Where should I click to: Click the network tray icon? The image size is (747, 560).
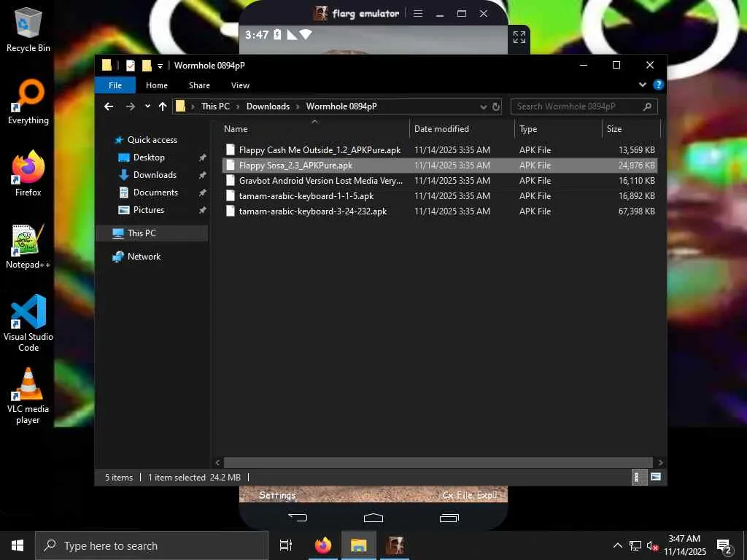click(635, 545)
